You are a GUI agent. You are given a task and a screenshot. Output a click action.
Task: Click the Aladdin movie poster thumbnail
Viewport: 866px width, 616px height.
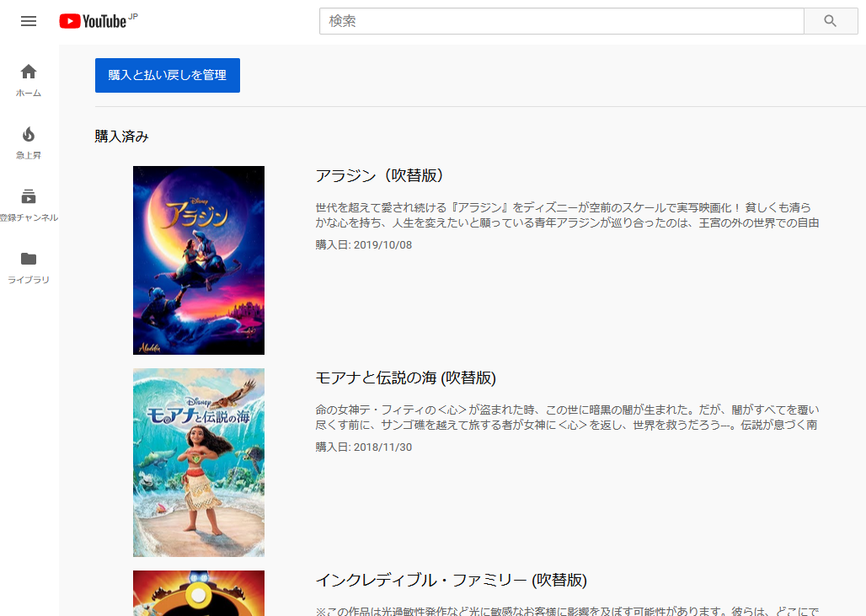tap(199, 260)
